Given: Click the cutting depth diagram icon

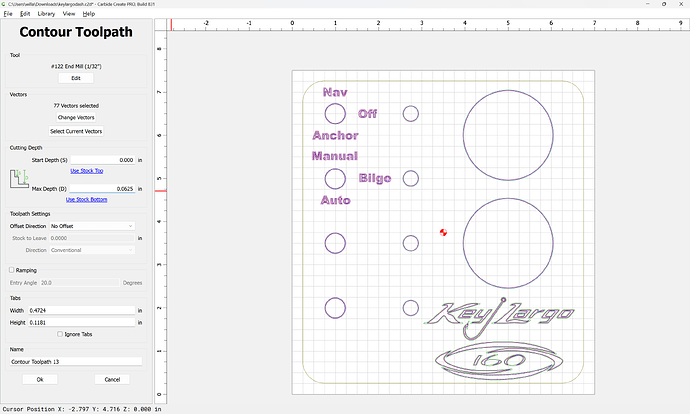Looking at the screenshot, I should click(x=19, y=179).
